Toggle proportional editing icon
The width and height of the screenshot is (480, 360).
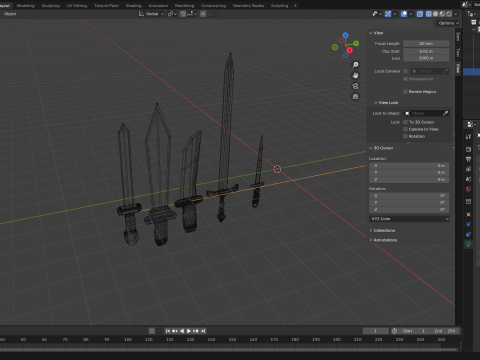coord(203,14)
